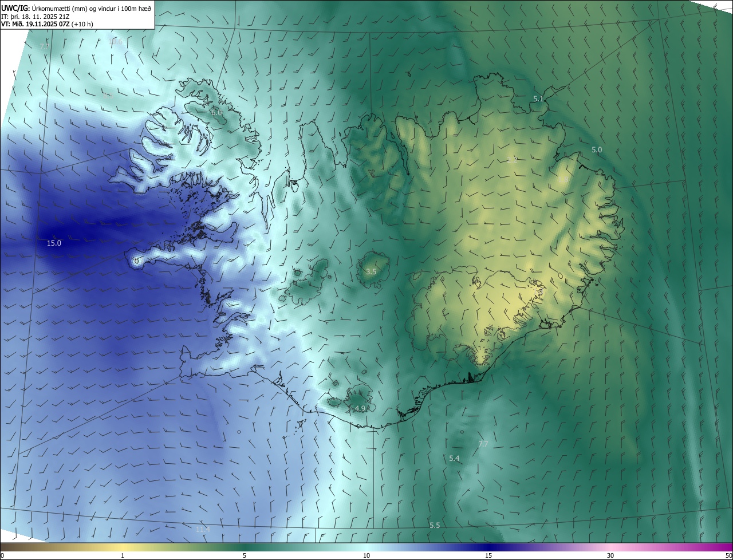This screenshot has height=560, width=733.
Task: Click the 15 tick on the color scale
Action: point(488,555)
